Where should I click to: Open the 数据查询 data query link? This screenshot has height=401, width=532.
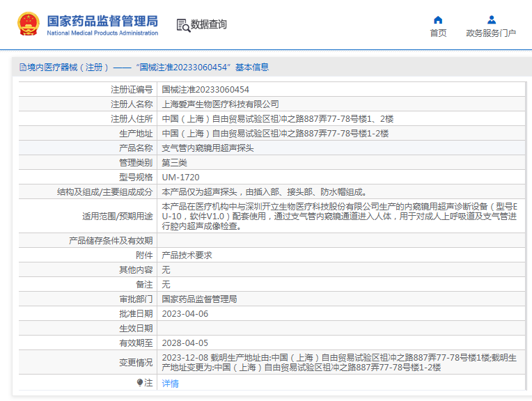pyautogui.click(x=208, y=24)
